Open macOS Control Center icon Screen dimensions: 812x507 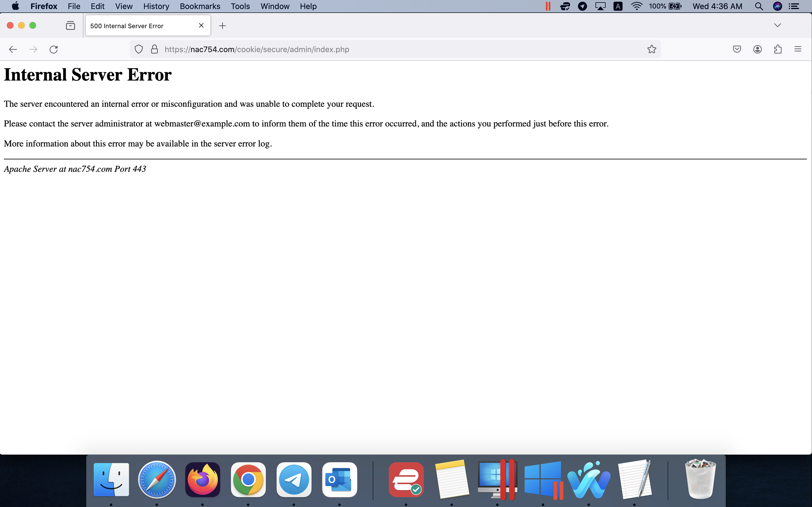click(794, 6)
